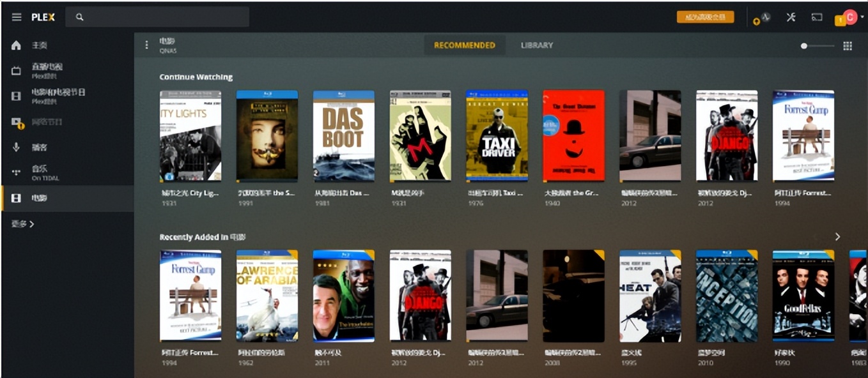Show next Recently Added items with arrow
This screenshot has height=378, width=868.
tap(838, 237)
